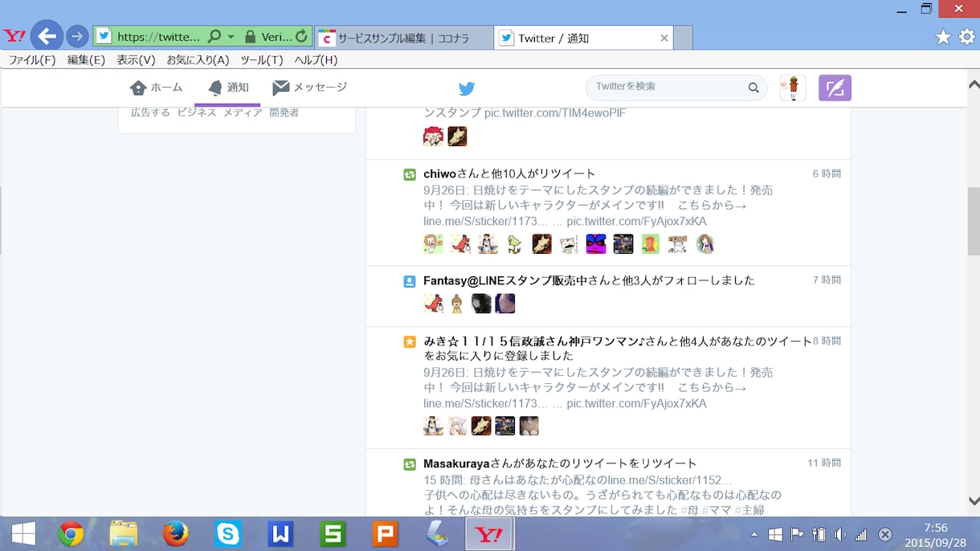Open address bar dropdown arrow
This screenshot has width=980, height=551.
231,37
